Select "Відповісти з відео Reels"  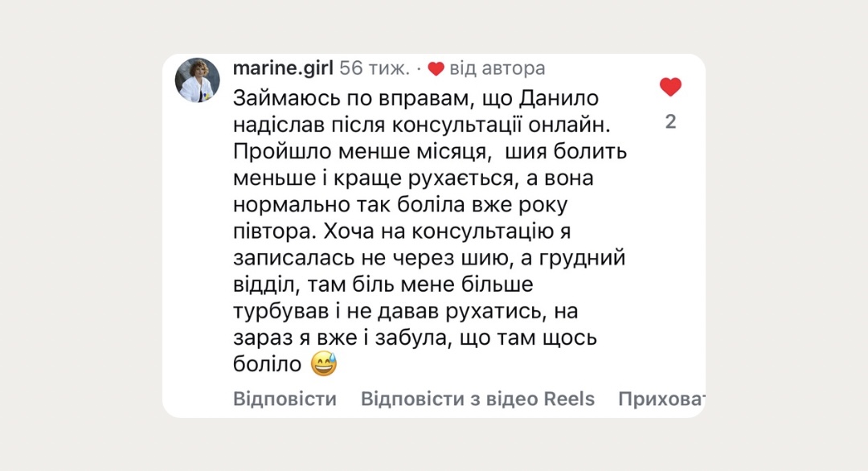pos(477,399)
